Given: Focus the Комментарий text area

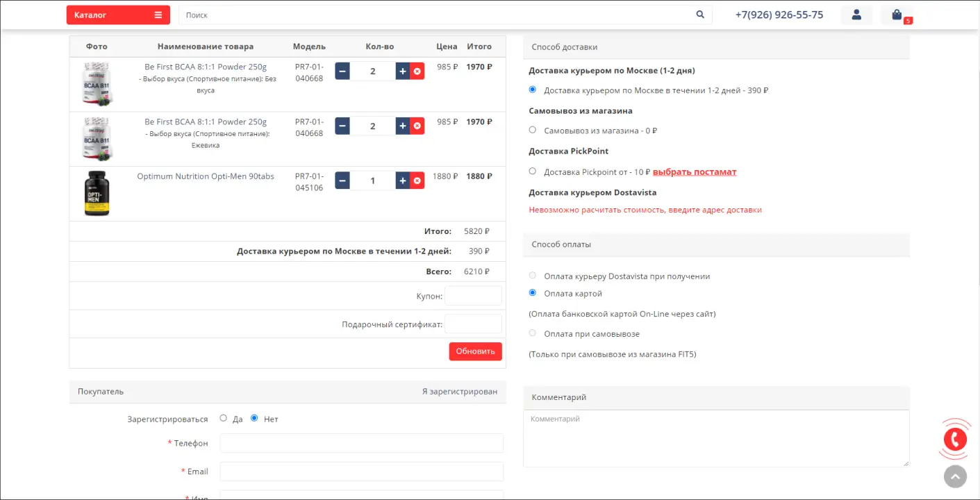Looking at the screenshot, I should [715, 438].
